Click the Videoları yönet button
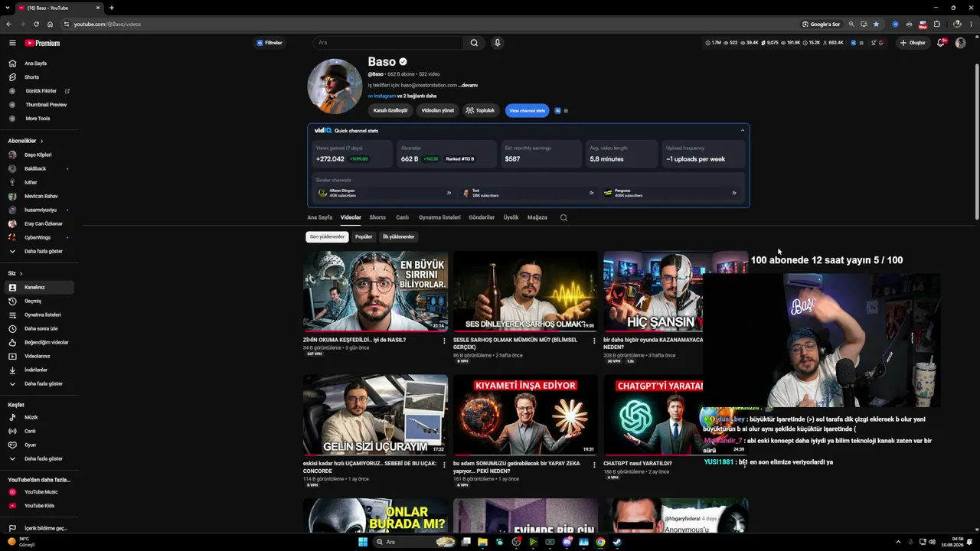This screenshot has height=551, width=980. (437, 110)
